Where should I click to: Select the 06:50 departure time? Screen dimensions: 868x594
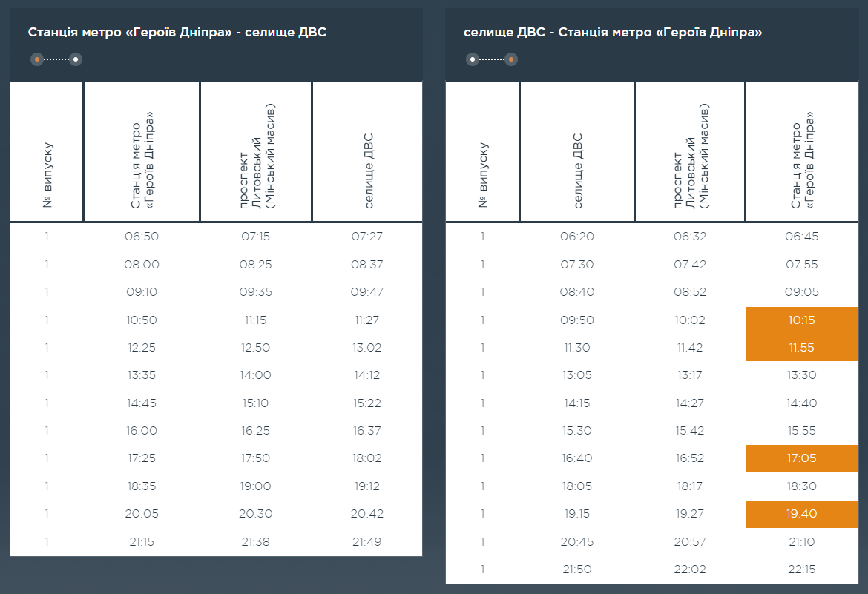pyautogui.click(x=142, y=237)
